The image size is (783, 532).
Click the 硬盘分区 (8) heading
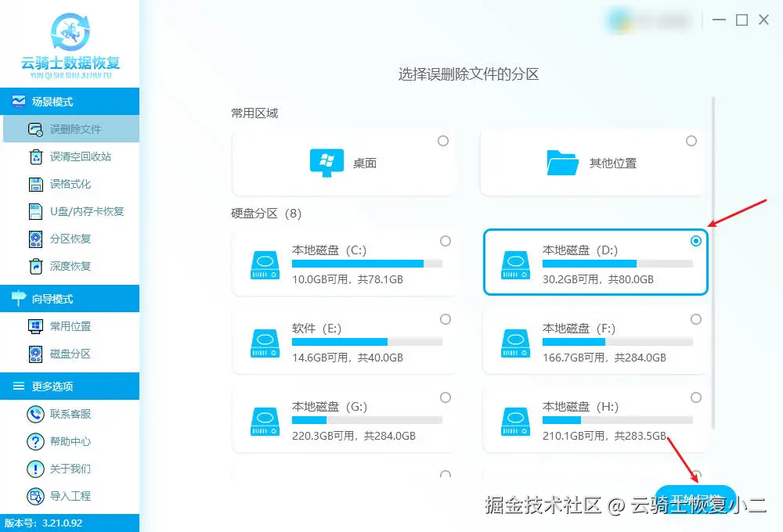pos(266,214)
